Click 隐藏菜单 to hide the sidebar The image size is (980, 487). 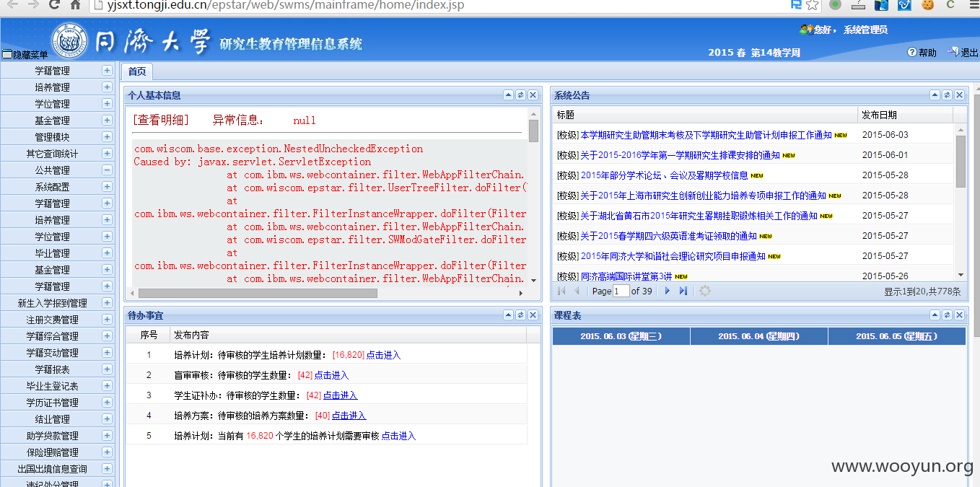tap(25, 55)
